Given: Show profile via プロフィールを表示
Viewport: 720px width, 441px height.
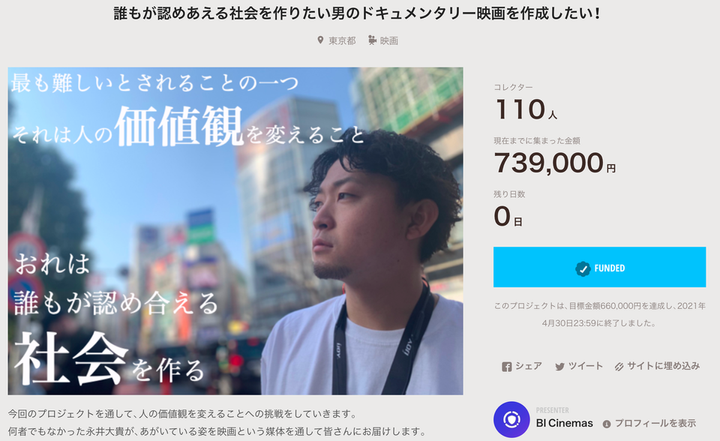Looking at the screenshot, I should tap(655, 423).
